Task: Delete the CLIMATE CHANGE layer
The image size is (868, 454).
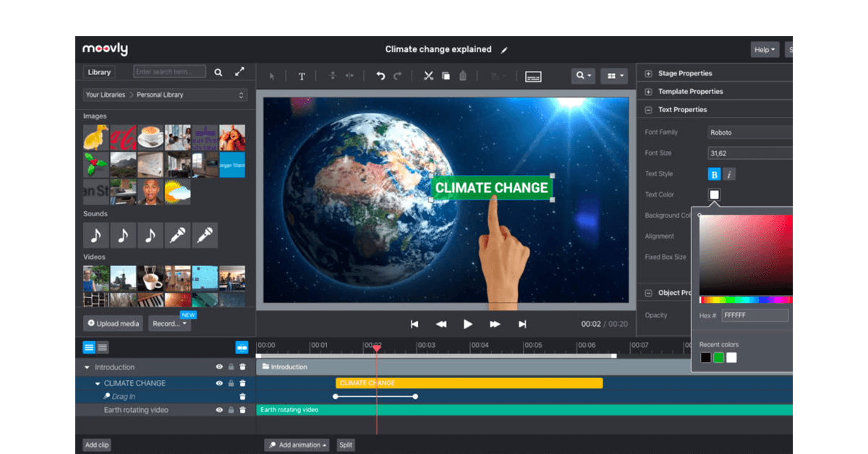Action: click(x=242, y=383)
